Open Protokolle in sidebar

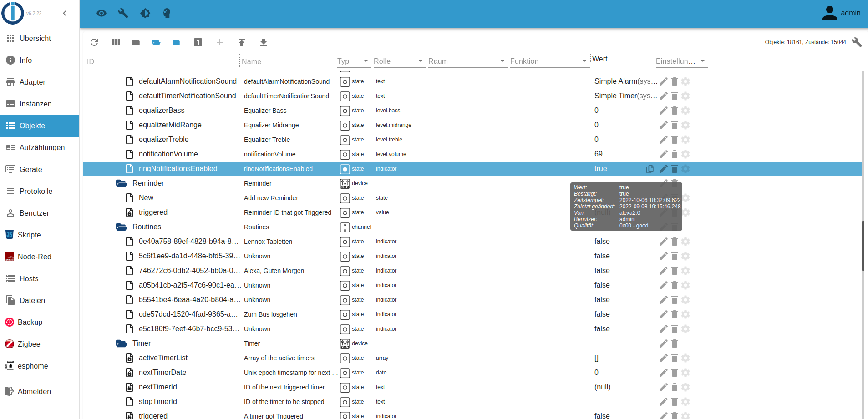pyautogui.click(x=40, y=191)
